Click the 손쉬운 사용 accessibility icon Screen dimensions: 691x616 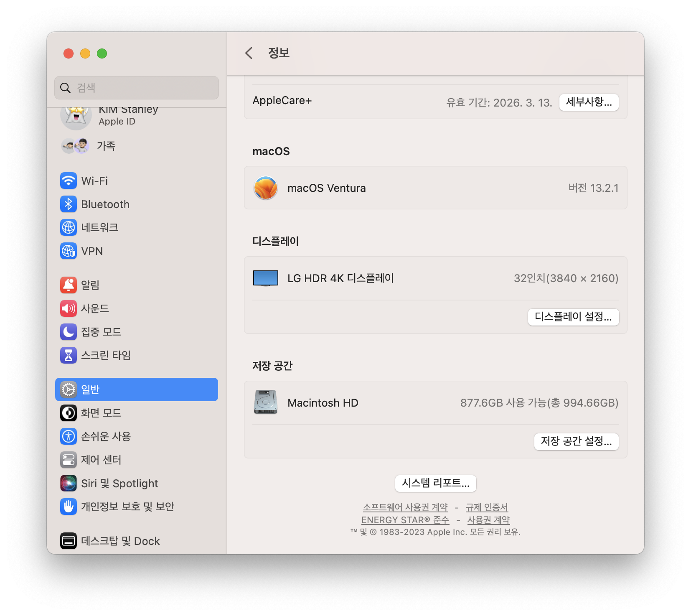click(69, 436)
